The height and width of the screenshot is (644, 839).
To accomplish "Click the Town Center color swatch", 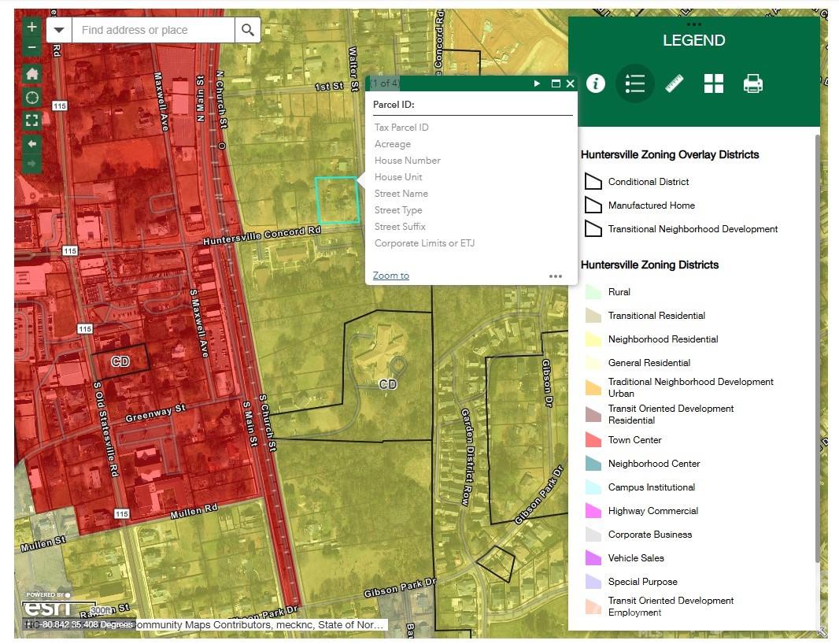I will pos(593,440).
